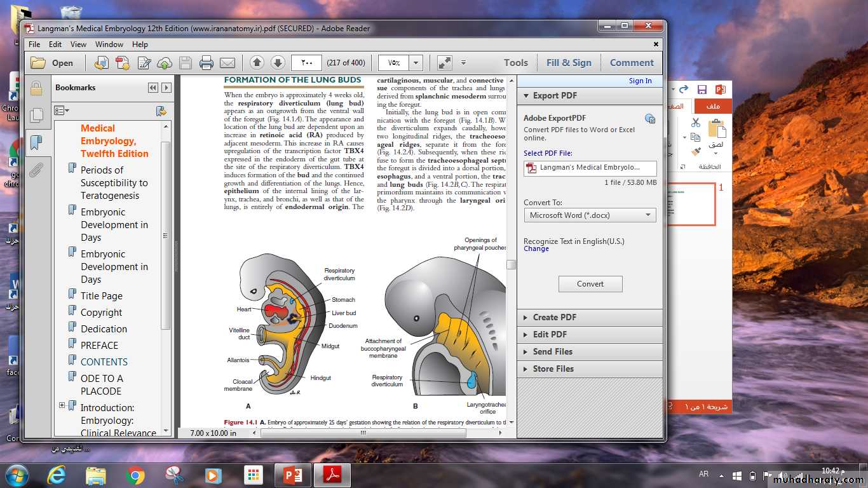Expand the Create PDF section
Viewport: 868px width, 488px height.
click(x=554, y=317)
